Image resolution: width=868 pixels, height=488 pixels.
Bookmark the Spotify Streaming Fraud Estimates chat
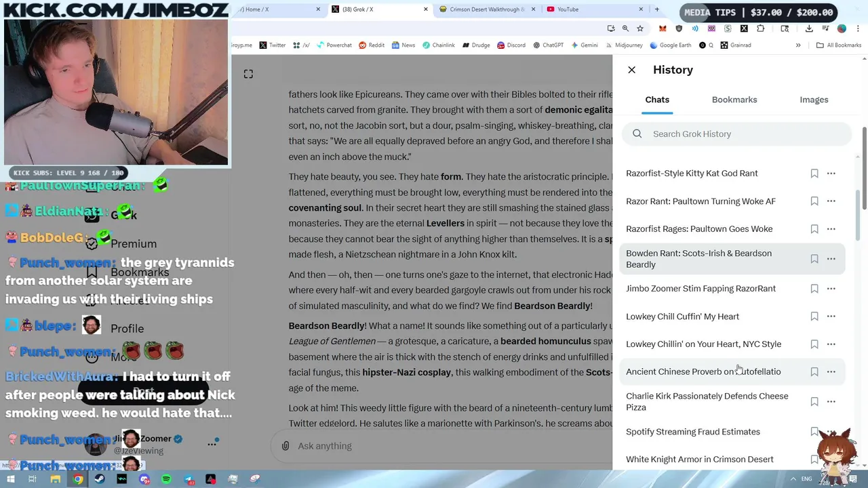coord(814,432)
